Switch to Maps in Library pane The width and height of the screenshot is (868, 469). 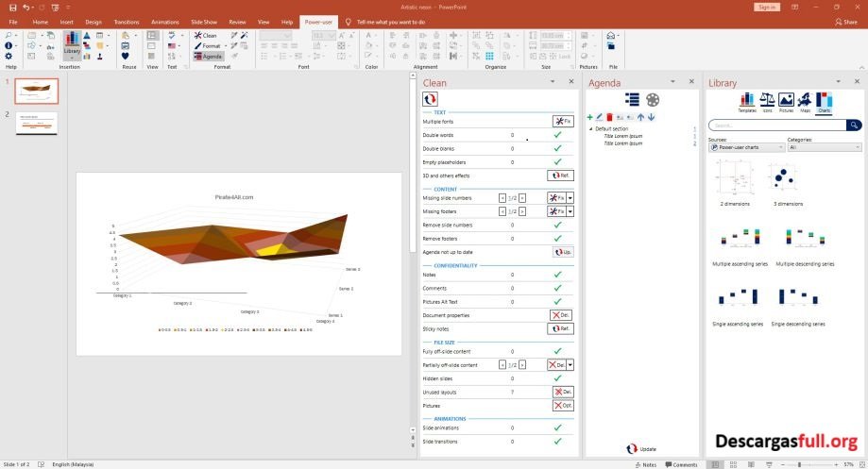805,102
